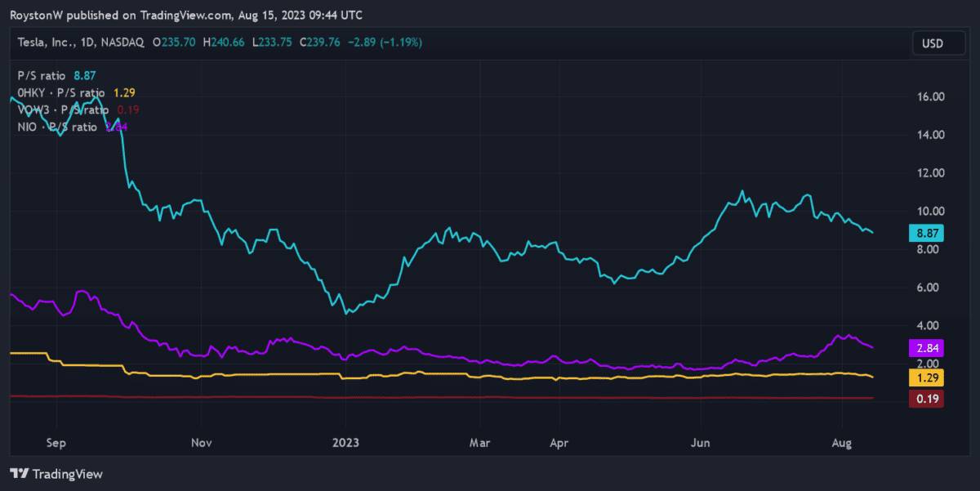Click the red 0.19 price tag
The height and width of the screenshot is (491, 980).
(x=925, y=399)
